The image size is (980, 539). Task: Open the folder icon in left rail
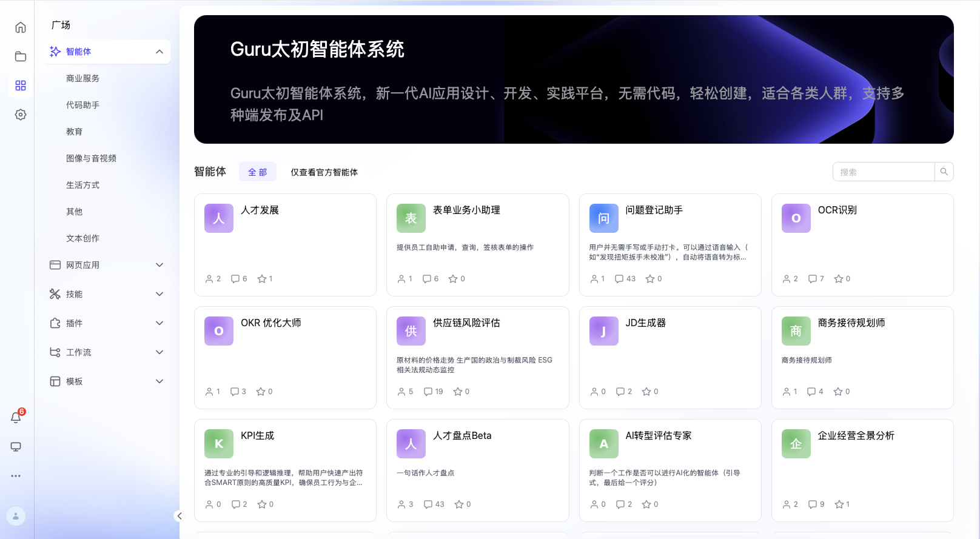21,56
